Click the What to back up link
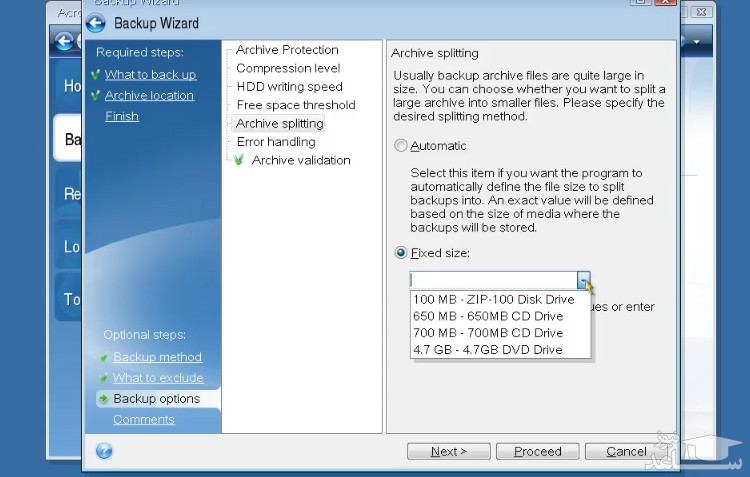Viewport: 750px width, 477px height. (x=150, y=75)
